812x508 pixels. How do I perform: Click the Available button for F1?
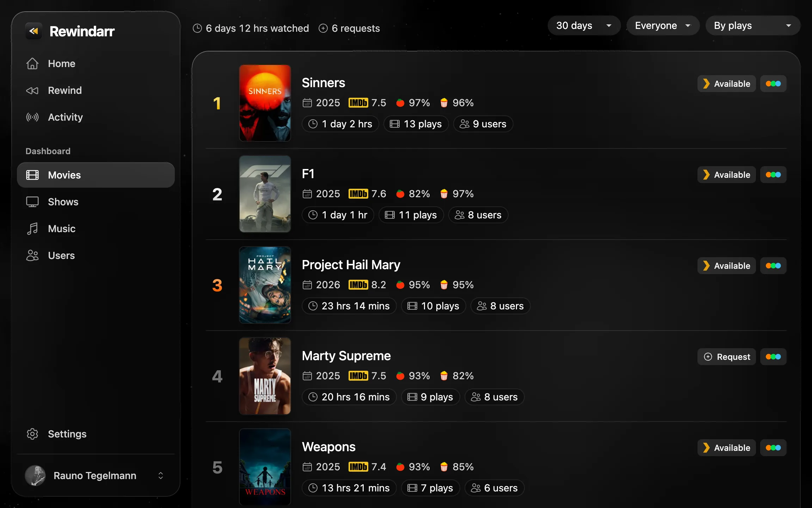click(726, 175)
